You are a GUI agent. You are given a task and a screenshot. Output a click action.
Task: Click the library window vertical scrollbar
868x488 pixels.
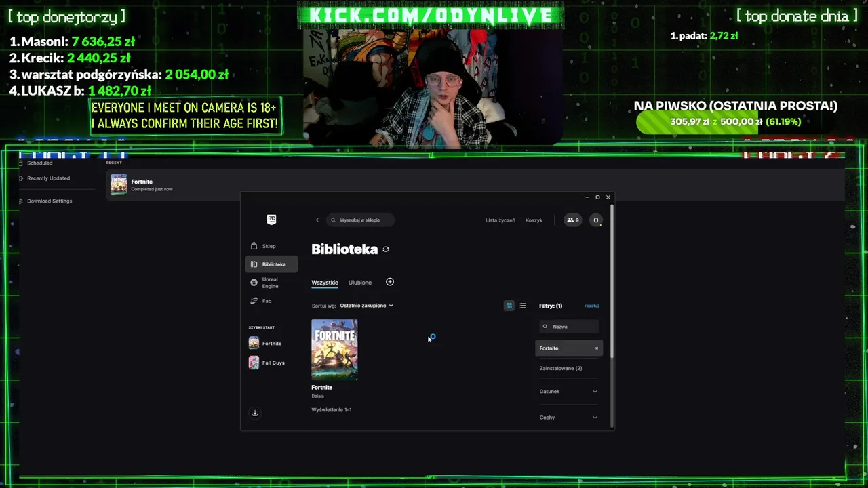(x=612, y=281)
